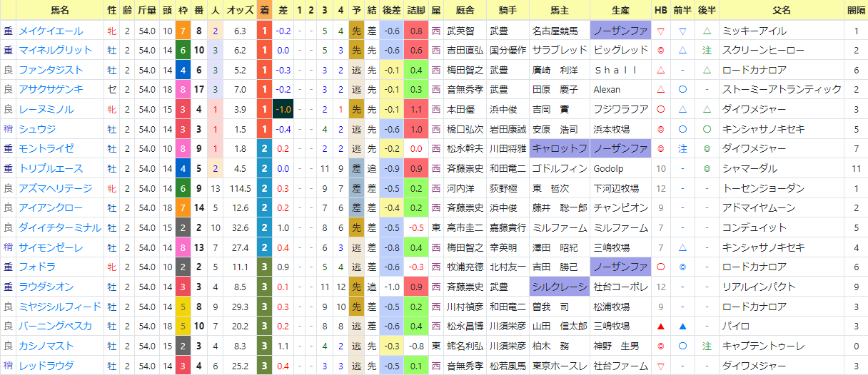Image resolution: width=868 pixels, height=375 pixels.
Task: Open horse link レッドラウダ
Action: [x=46, y=364]
